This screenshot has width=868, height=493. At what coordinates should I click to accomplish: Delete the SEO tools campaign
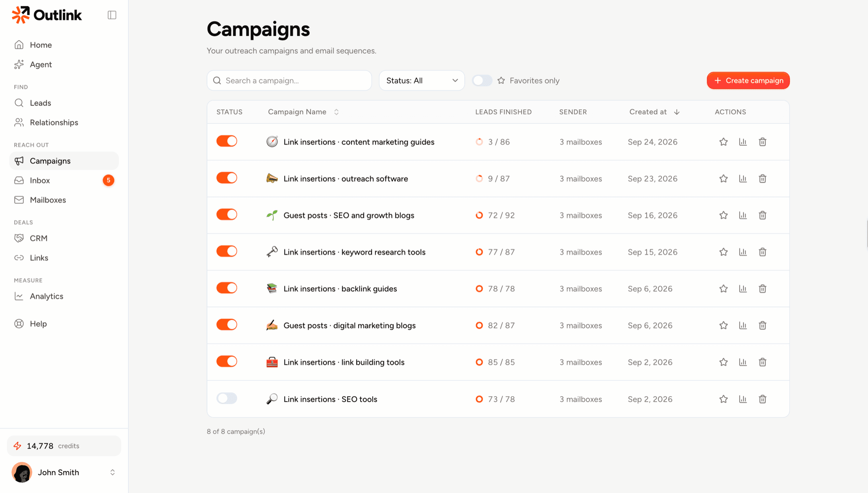pyautogui.click(x=763, y=399)
